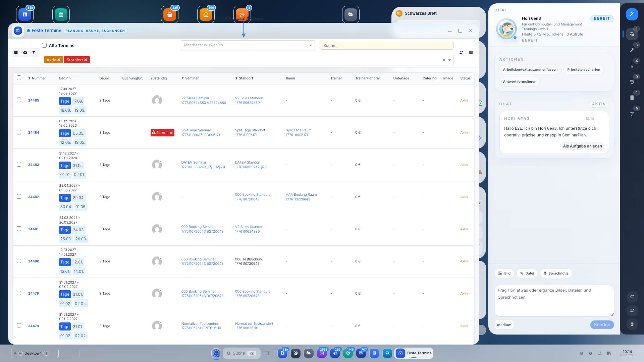Click the table grid view icon
The image size is (644, 362).
pos(471,53)
